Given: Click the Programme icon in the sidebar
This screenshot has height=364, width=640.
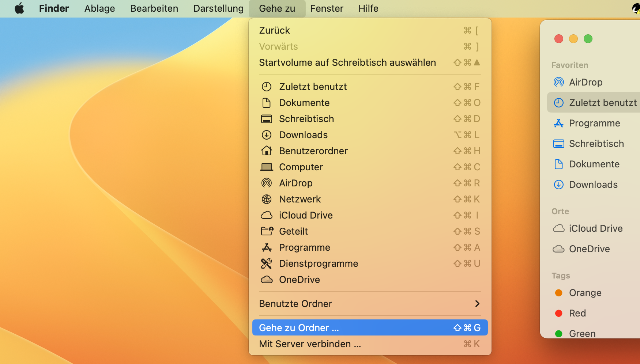Looking at the screenshot, I should pos(558,123).
